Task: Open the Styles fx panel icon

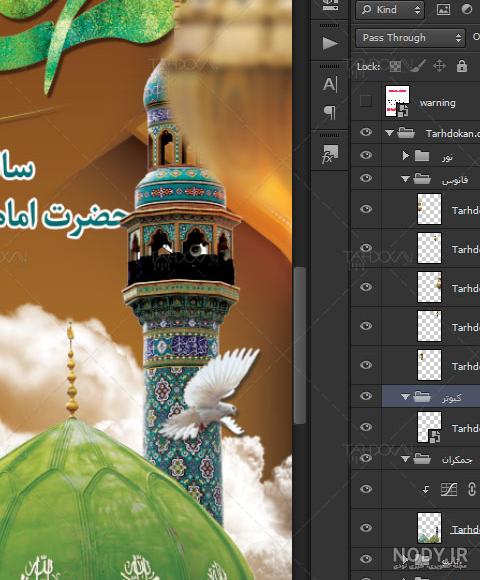Action: click(329, 154)
